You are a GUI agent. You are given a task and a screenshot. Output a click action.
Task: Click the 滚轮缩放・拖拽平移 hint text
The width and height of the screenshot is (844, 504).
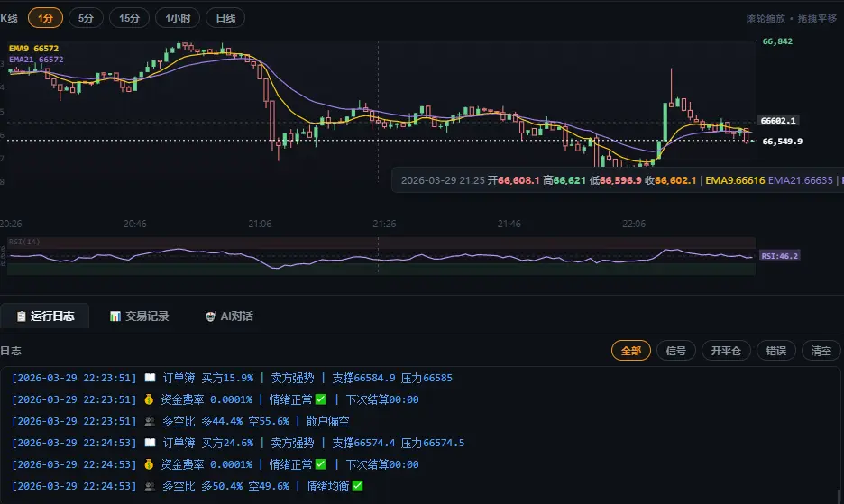coord(792,18)
